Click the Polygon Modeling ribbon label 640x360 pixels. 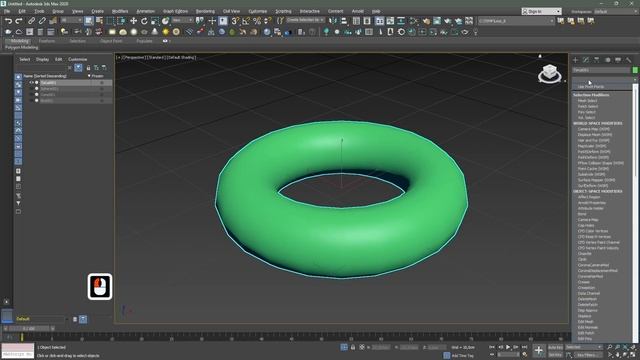point(22,48)
